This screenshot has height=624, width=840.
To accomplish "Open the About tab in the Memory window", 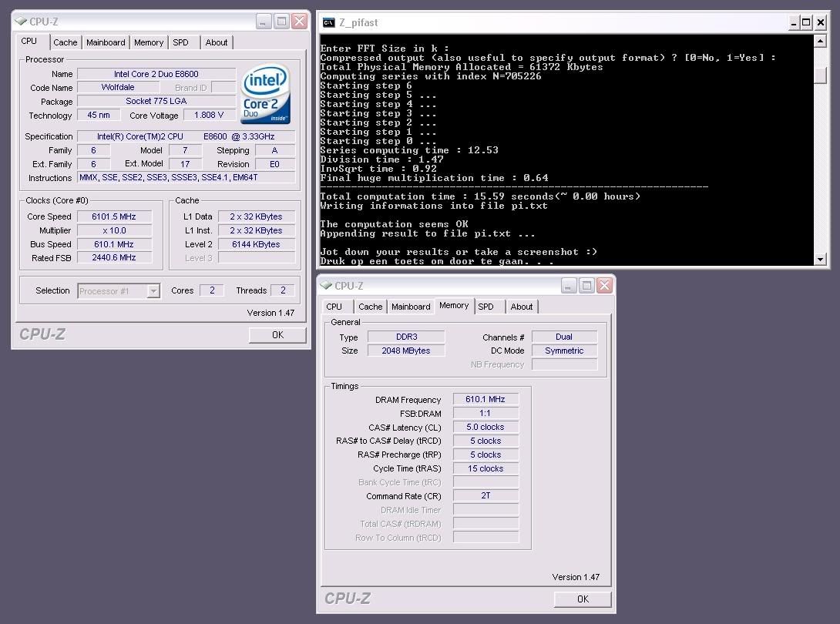I will click(x=521, y=307).
